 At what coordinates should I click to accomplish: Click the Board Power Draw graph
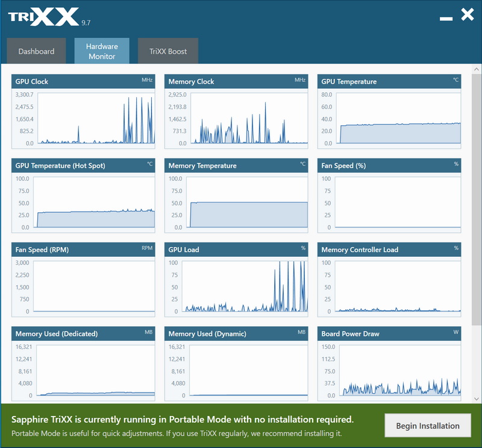[x=400, y=370]
